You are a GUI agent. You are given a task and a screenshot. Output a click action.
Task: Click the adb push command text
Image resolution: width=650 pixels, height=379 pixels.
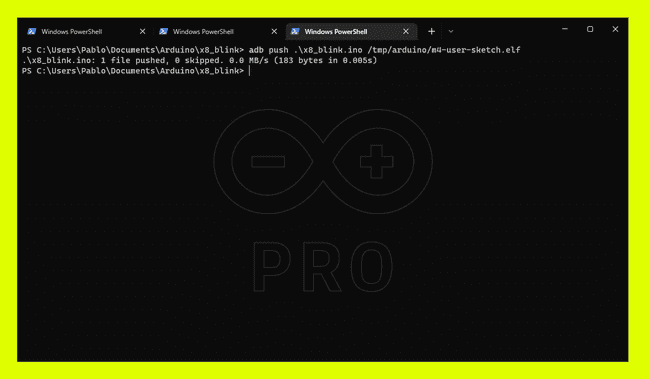(384, 50)
